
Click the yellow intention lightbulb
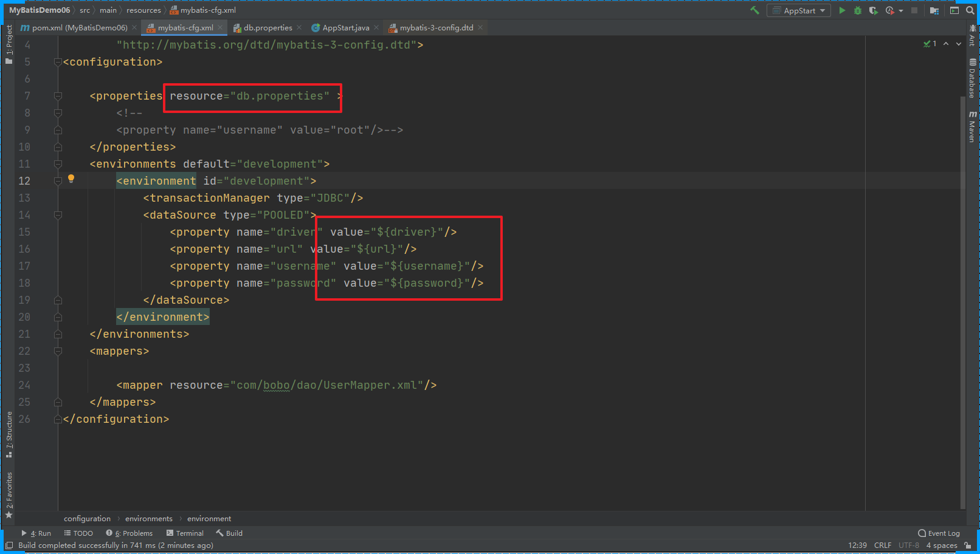pyautogui.click(x=71, y=179)
